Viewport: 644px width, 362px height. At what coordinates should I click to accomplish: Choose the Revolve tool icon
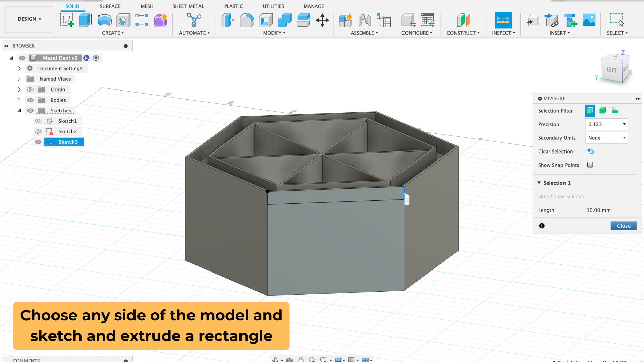(x=104, y=20)
